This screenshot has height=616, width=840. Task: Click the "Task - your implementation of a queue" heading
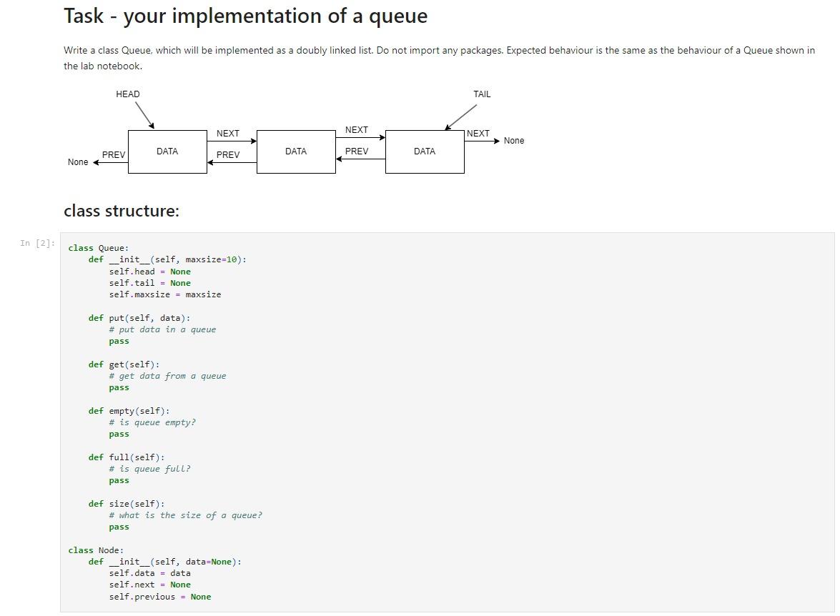pyautogui.click(x=245, y=15)
